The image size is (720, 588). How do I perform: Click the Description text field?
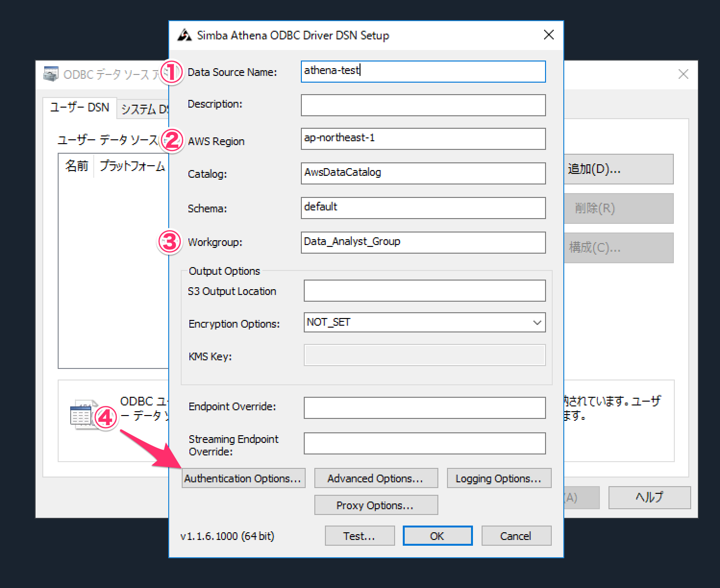423,105
